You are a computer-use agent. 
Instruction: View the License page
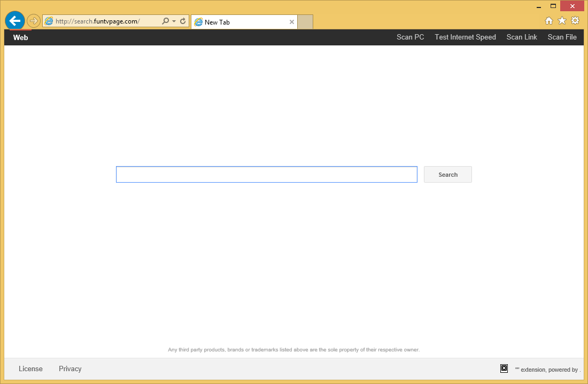click(x=30, y=369)
